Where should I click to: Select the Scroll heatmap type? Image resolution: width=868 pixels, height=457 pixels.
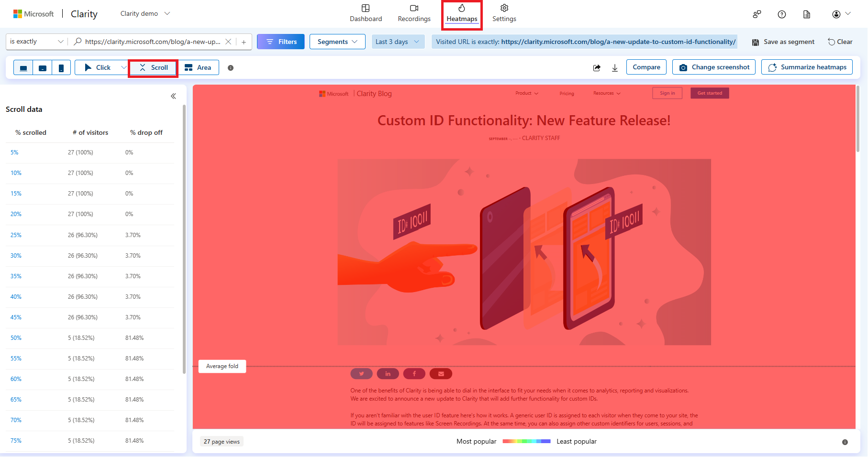[x=153, y=68]
